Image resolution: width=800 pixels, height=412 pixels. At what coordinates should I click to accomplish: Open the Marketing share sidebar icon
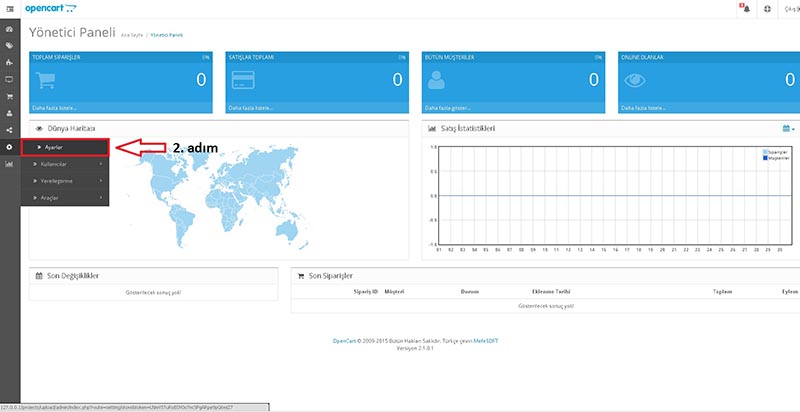tap(9, 130)
